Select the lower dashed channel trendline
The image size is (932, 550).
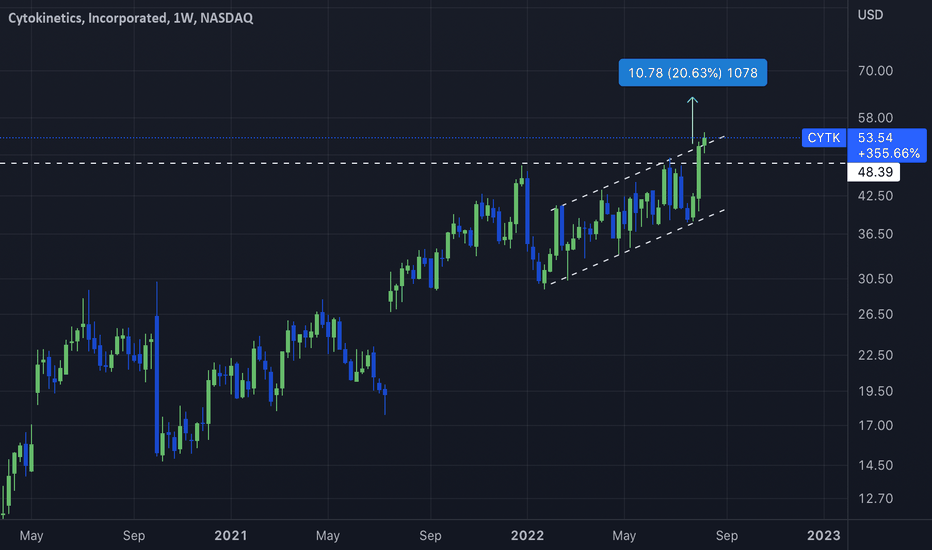636,247
